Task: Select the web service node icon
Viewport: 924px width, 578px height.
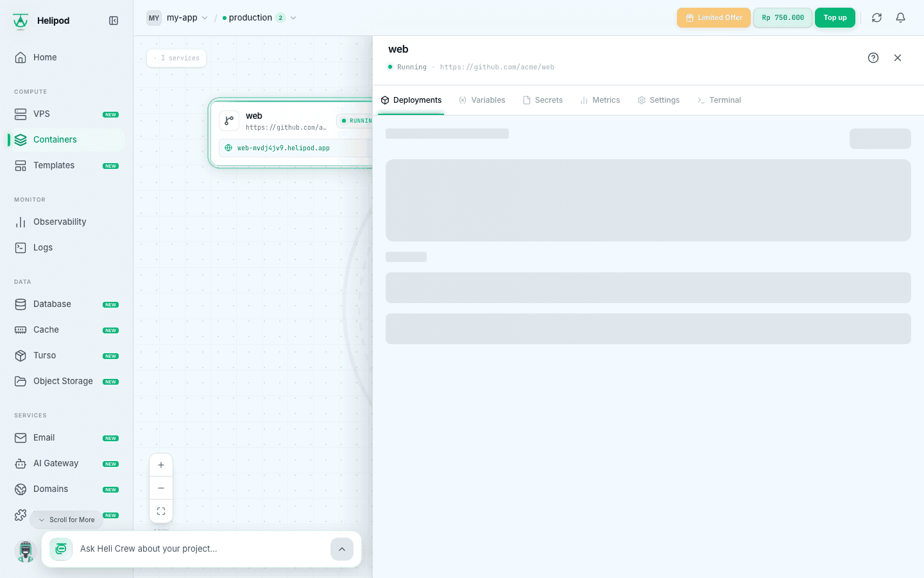Action: (x=229, y=121)
